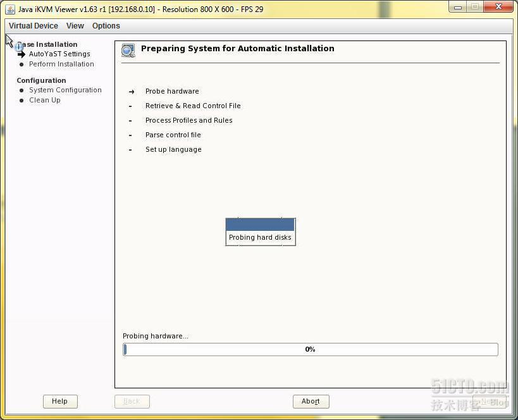Click the Probing hardware... status label
The image size is (518, 420).
(x=155, y=336)
